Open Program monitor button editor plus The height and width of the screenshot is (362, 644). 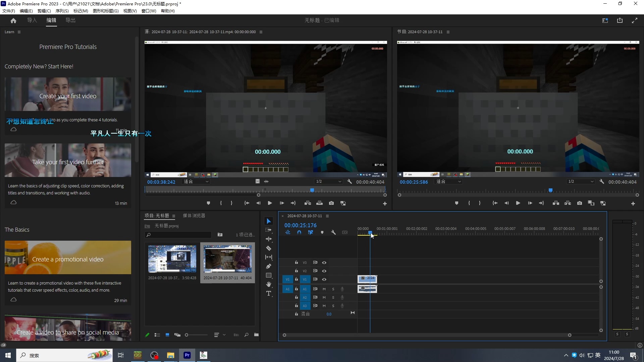click(633, 203)
